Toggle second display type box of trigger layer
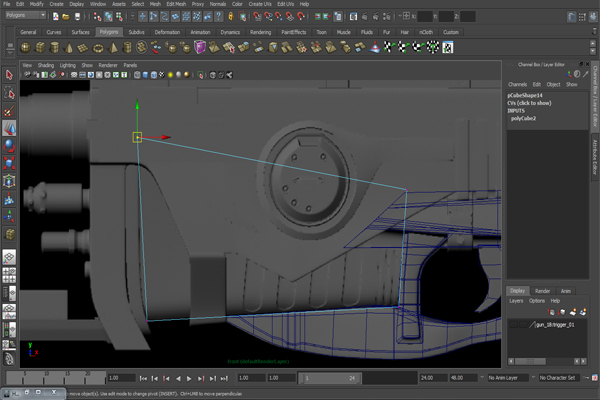 pos(523,325)
